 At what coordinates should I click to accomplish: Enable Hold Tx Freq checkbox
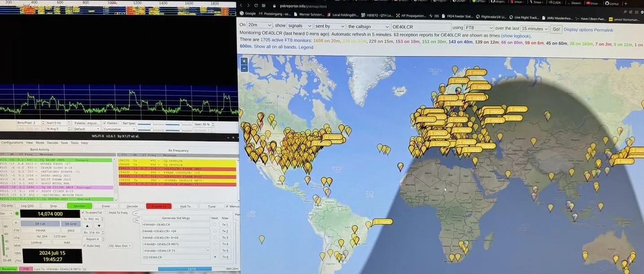click(107, 213)
